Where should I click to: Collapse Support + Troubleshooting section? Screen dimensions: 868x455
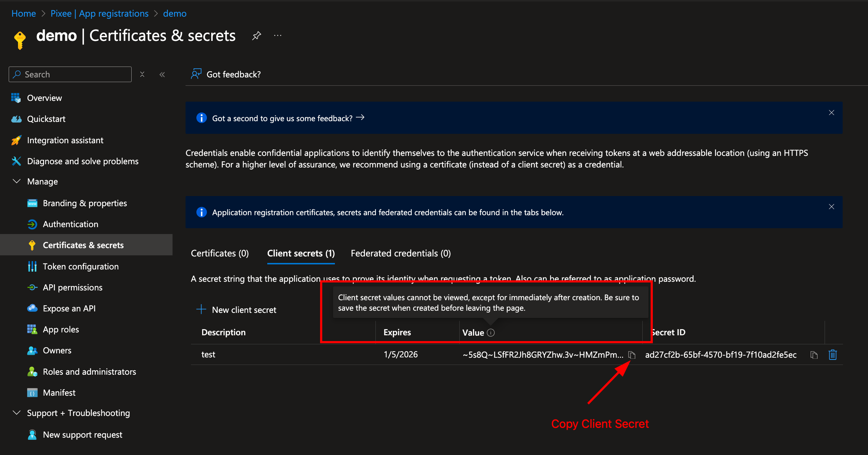pyautogui.click(x=17, y=413)
